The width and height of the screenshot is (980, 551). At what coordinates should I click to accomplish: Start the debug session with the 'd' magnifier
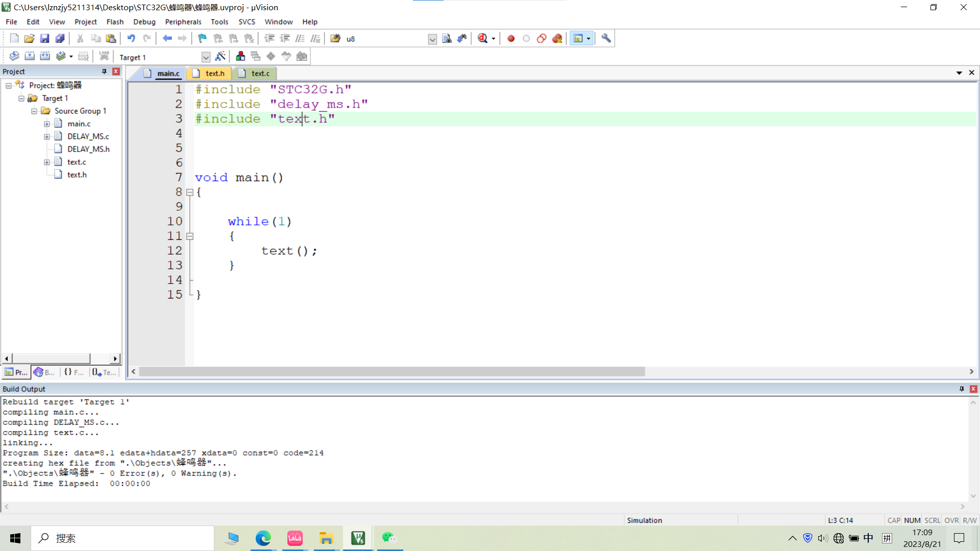point(482,38)
